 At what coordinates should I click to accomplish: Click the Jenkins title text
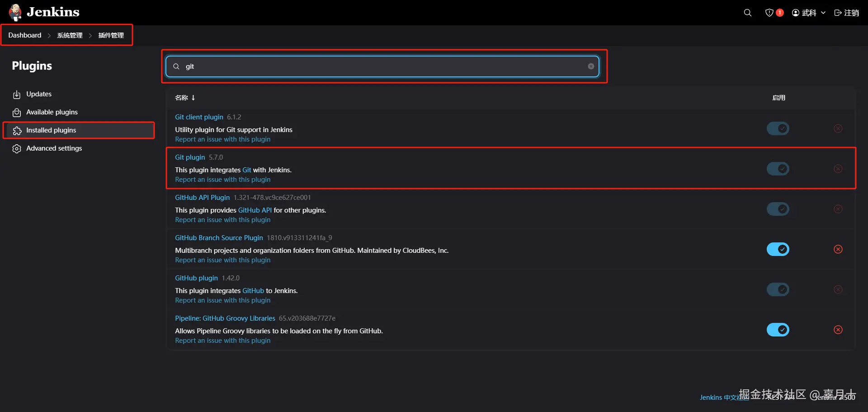tap(53, 12)
